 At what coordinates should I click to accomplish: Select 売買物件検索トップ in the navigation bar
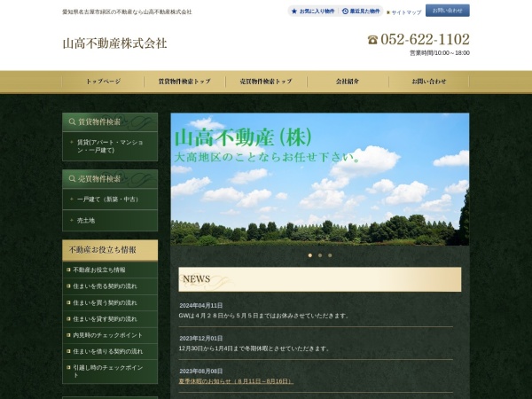[x=266, y=82]
